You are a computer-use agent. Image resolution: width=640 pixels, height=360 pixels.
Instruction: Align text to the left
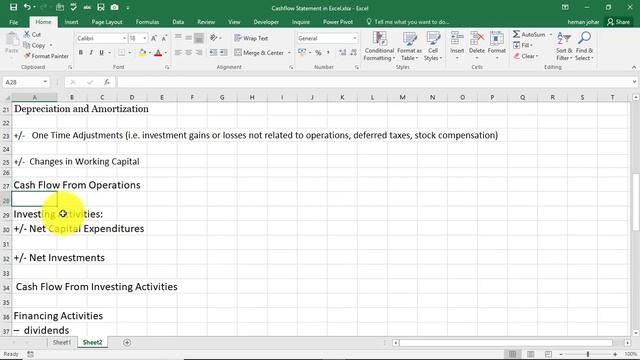click(178, 53)
